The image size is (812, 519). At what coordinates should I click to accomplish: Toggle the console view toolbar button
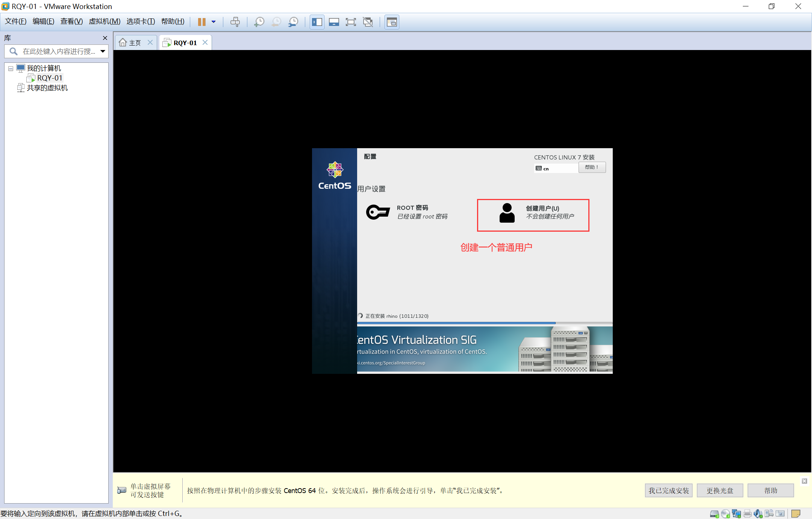click(392, 22)
